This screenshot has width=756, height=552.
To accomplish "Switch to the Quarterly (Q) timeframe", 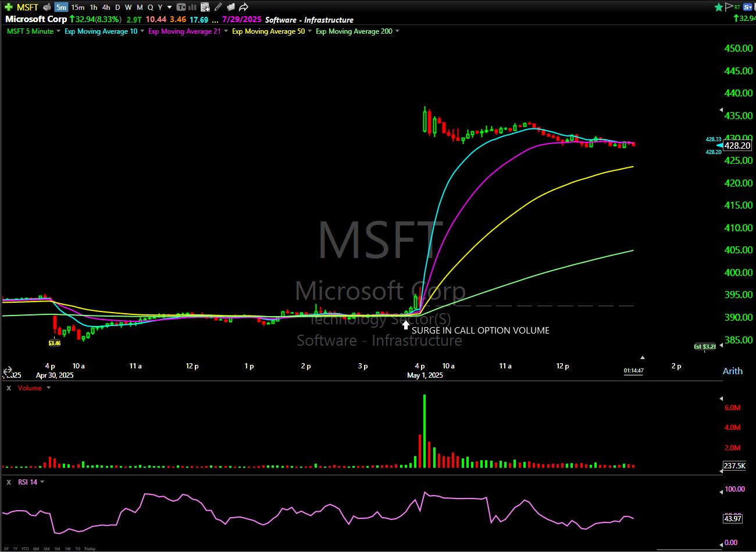I will pyautogui.click(x=150, y=7).
